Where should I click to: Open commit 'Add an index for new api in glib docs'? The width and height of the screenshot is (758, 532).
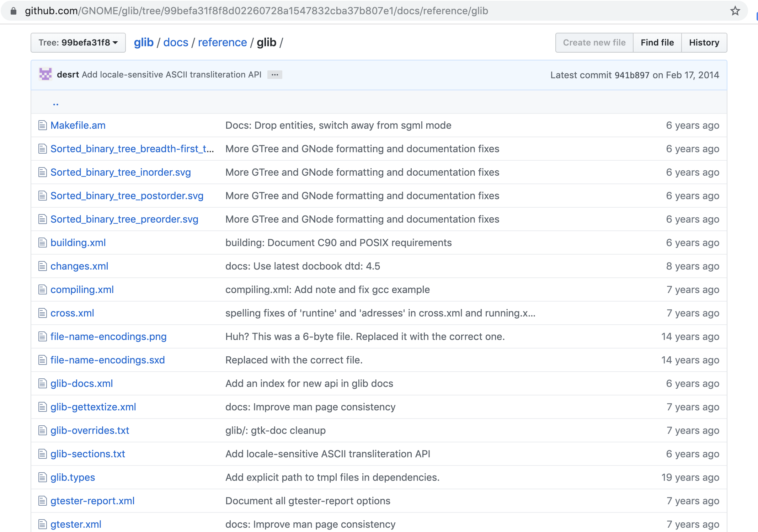(x=309, y=384)
